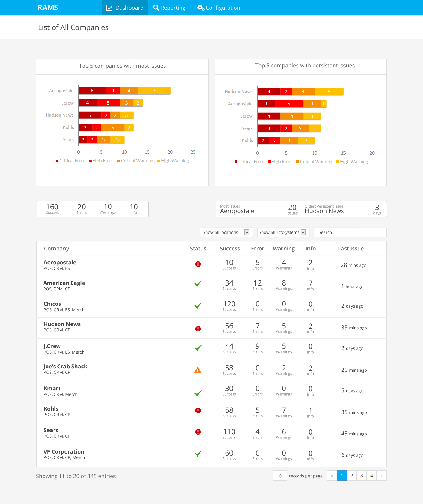Click the 10 Warnings summary stat

108,209
